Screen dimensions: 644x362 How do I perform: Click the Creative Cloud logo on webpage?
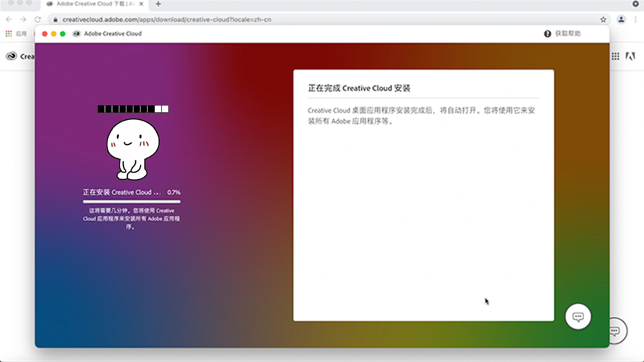(11, 56)
